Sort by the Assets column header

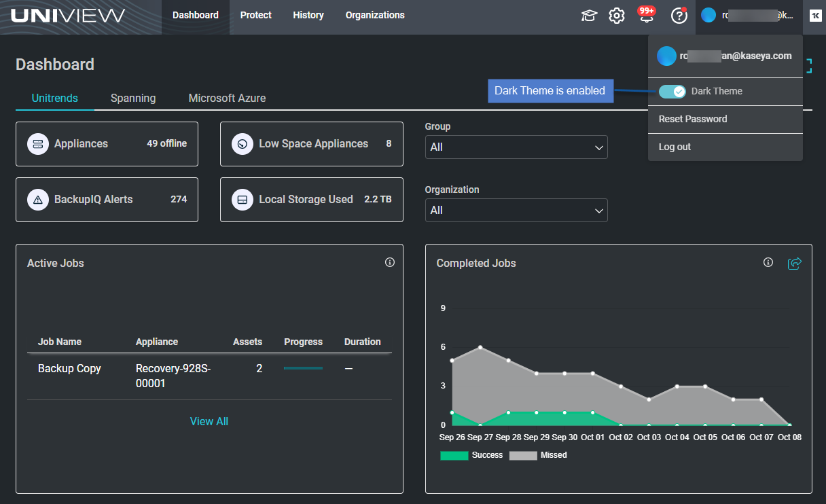point(247,342)
